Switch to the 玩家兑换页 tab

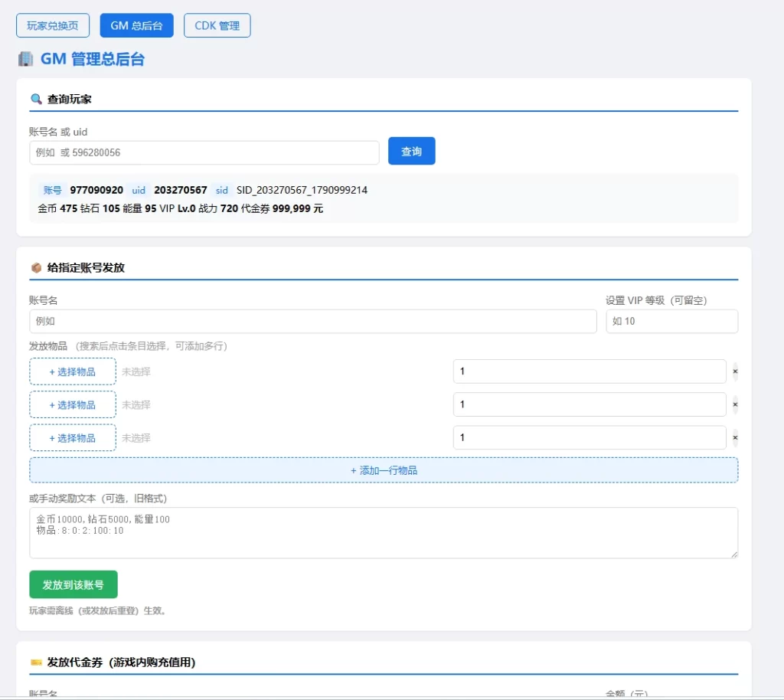point(53,25)
